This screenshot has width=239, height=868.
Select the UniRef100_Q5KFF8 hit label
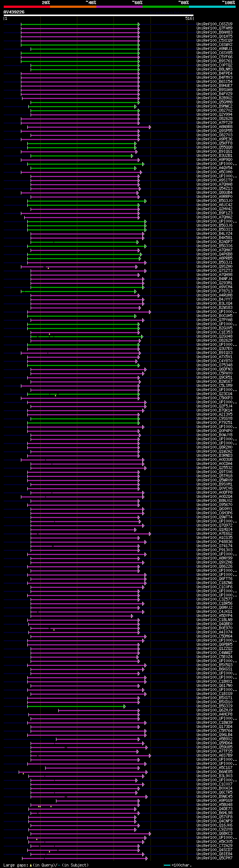(214, 143)
